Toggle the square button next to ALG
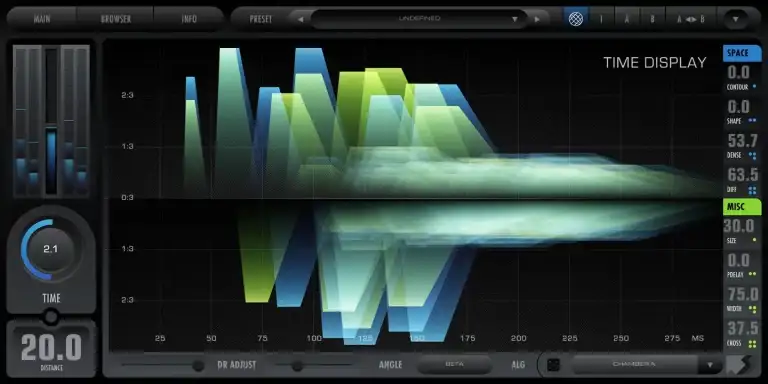This screenshot has width=768, height=384. click(553, 365)
